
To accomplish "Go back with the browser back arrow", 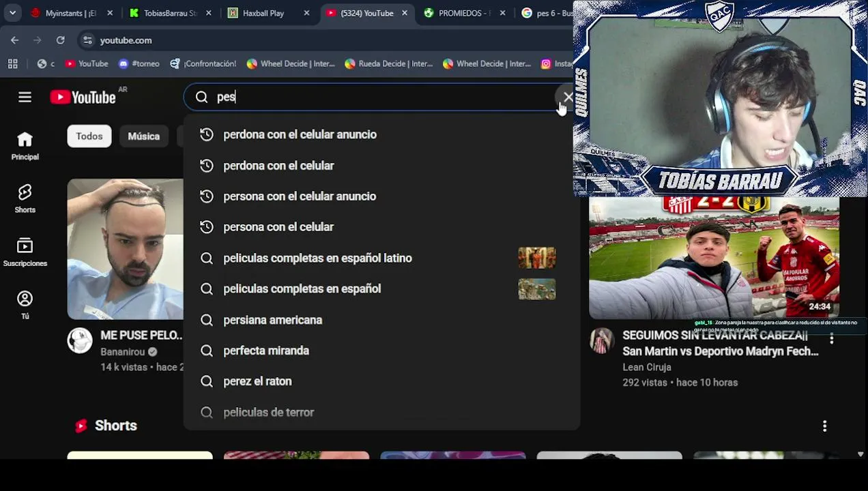I will (14, 40).
